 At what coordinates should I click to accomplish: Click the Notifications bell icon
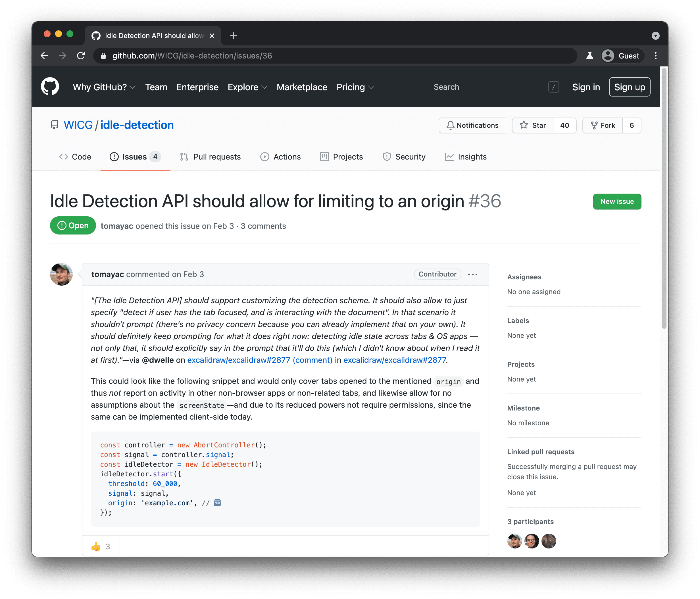[450, 125]
